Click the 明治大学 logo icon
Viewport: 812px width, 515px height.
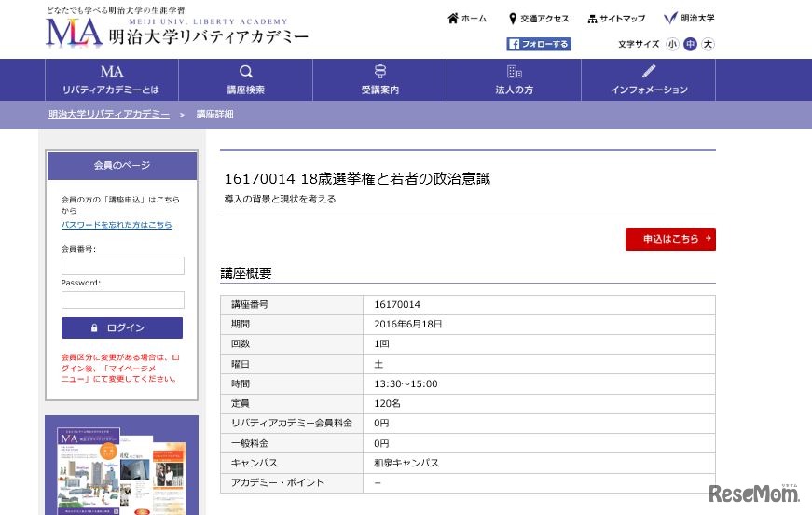point(670,19)
